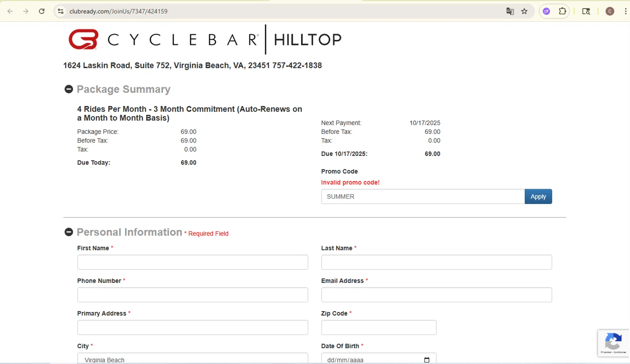
Task: Open the date of birth calendar picker
Action: [427, 360]
